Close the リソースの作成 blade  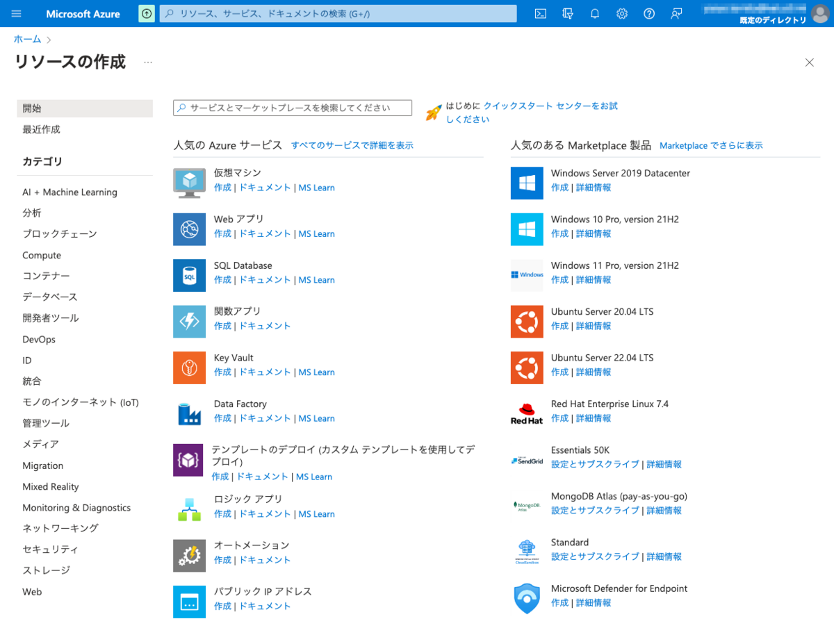tap(809, 63)
